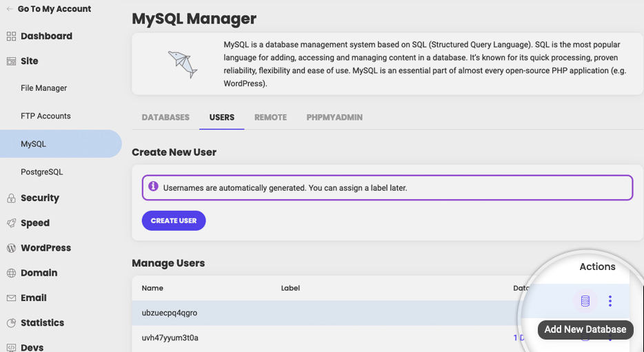The image size is (644, 352).
Task: Click the Add New Database tooltip
Action: (585, 329)
